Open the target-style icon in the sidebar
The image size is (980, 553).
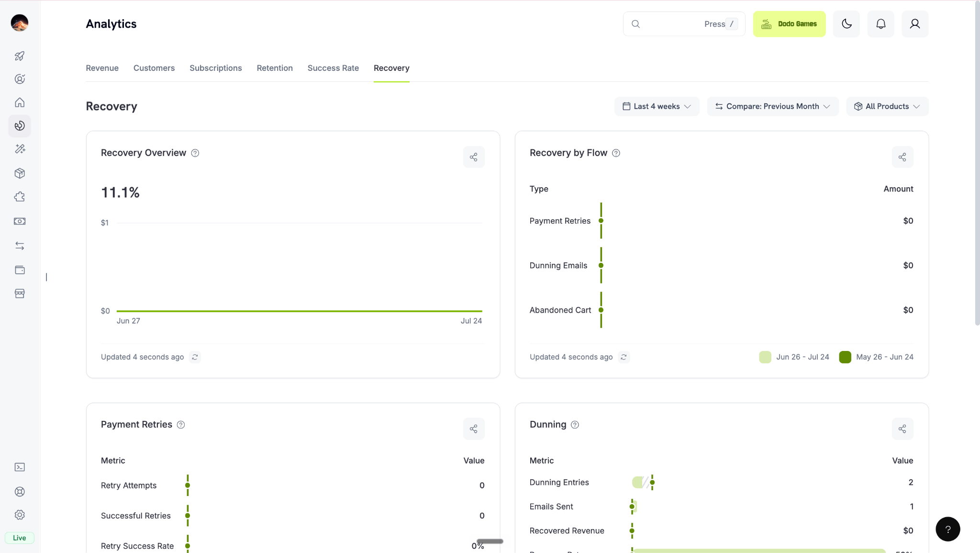pyautogui.click(x=20, y=79)
